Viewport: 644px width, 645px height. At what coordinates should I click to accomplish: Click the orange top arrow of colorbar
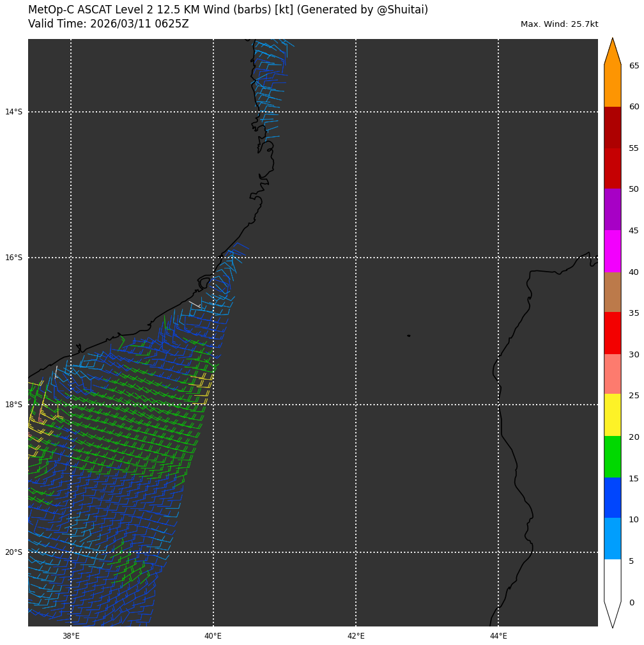pyautogui.click(x=612, y=52)
